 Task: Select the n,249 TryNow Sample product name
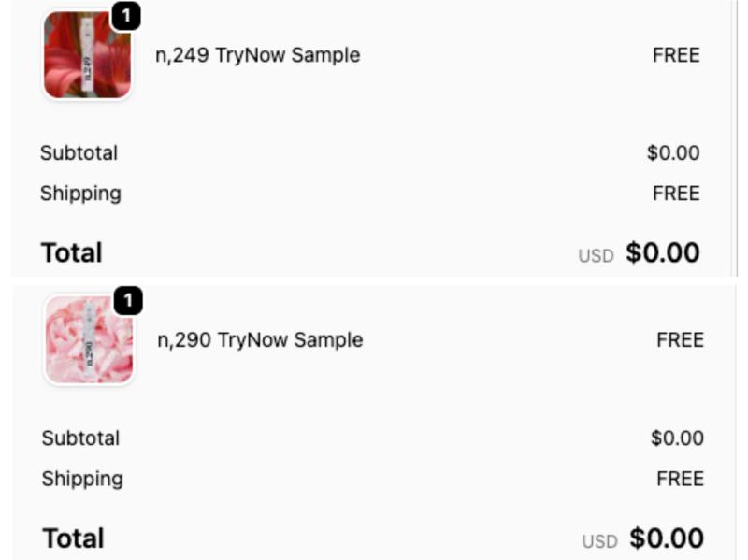tap(257, 55)
